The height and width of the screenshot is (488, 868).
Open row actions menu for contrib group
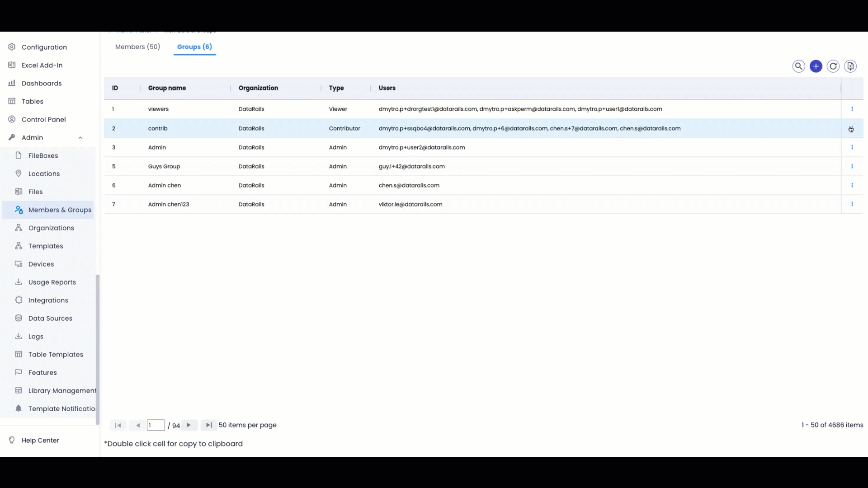pos(852,128)
